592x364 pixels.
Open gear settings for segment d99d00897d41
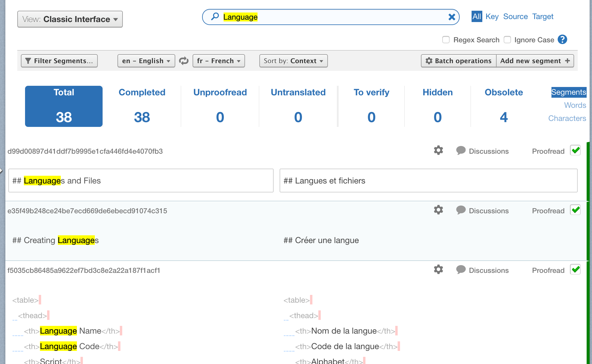pyautogui.click(x=438, y=150)
